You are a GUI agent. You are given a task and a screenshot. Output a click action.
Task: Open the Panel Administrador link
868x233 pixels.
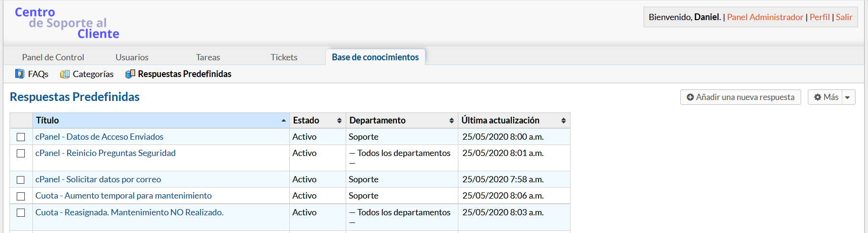[x=765, y=17]
